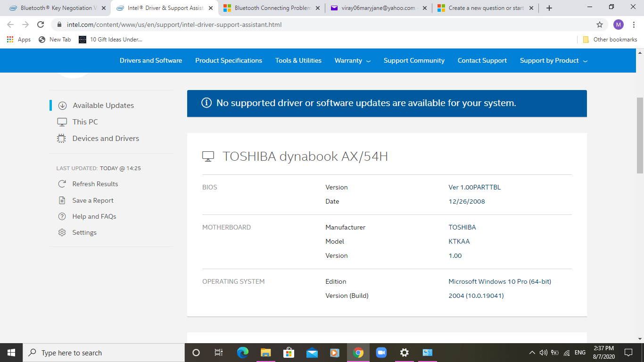The height and width of the screenshot is (362, 644).
Task: Show hidden system tray icons
Action: pyautogui.click(x=532, y=353)
